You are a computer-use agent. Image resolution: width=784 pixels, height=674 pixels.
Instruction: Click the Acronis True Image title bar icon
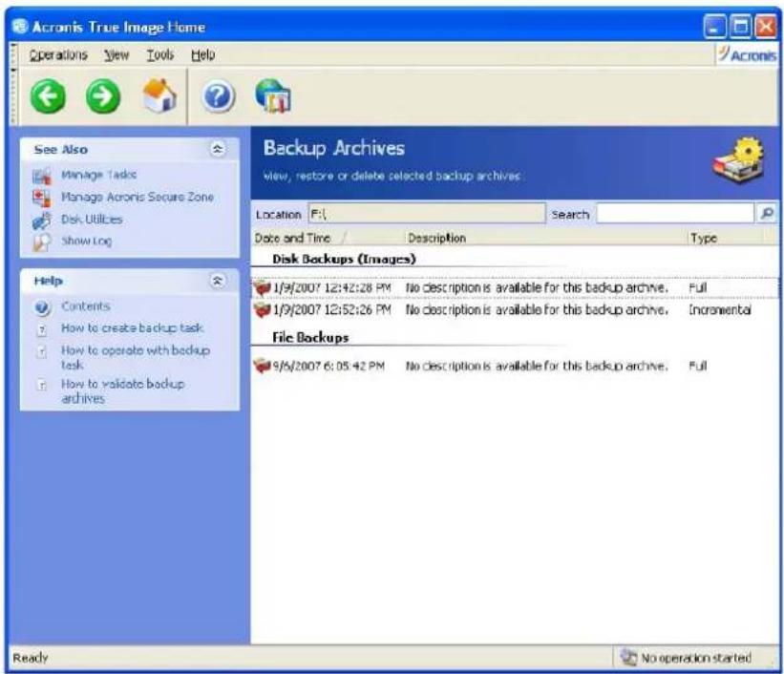point(20,26)
